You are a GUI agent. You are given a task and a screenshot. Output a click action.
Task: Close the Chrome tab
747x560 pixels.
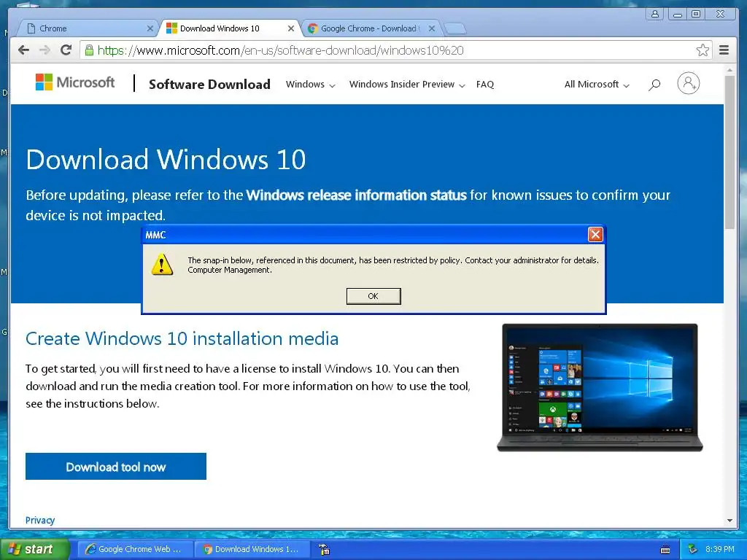coord(150,28)
